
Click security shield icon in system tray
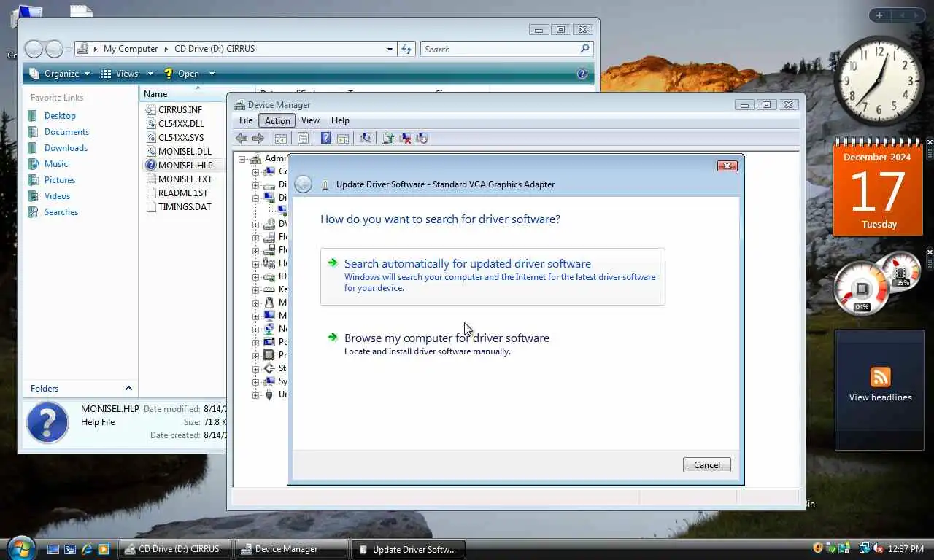pos(818,548)
